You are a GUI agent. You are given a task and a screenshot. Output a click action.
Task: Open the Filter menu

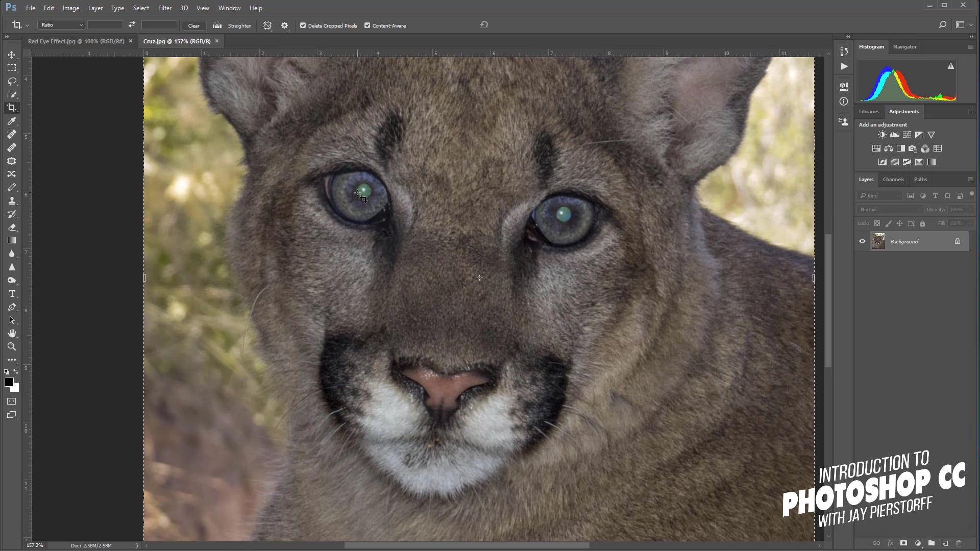pos(164,8)
